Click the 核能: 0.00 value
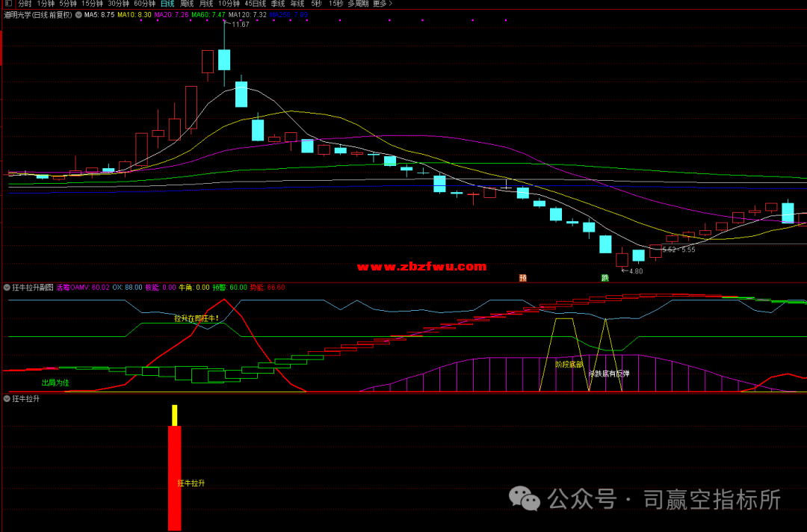This screenshot has width=807, height=532. tap(161, 288)
